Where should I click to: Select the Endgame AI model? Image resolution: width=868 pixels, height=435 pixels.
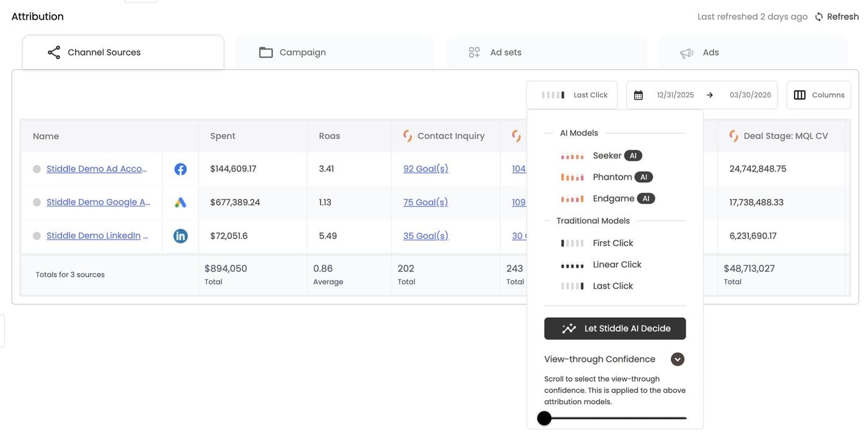[613, 199]
